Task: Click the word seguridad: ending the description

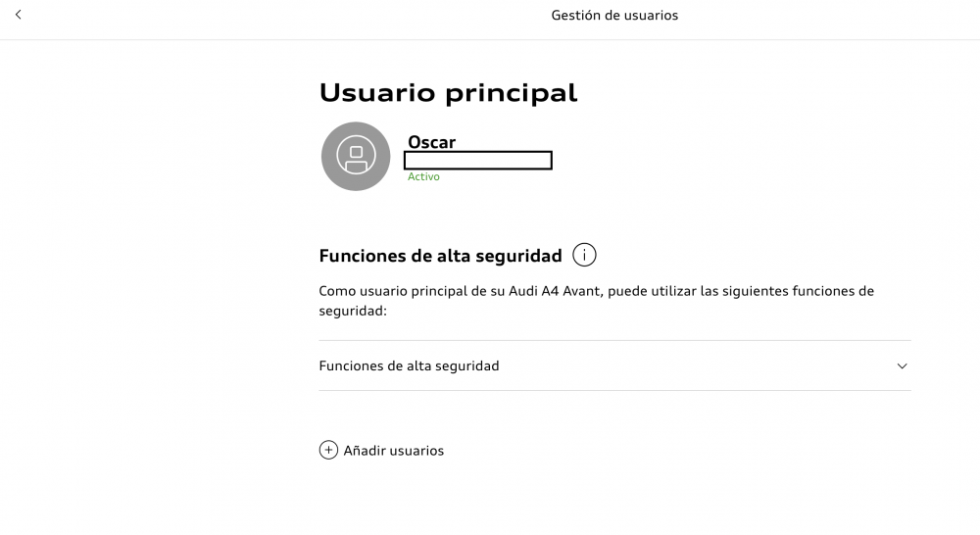Action: (353, 311)
